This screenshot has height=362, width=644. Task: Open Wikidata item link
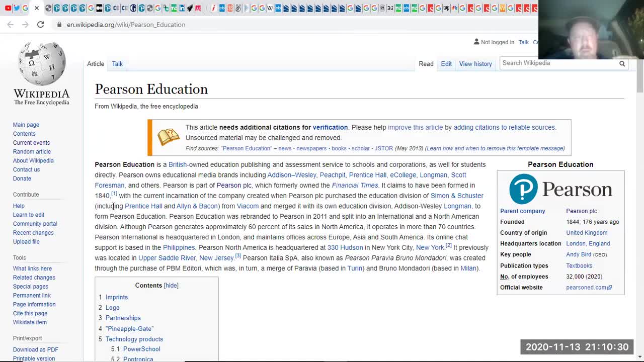pos(30,323)
